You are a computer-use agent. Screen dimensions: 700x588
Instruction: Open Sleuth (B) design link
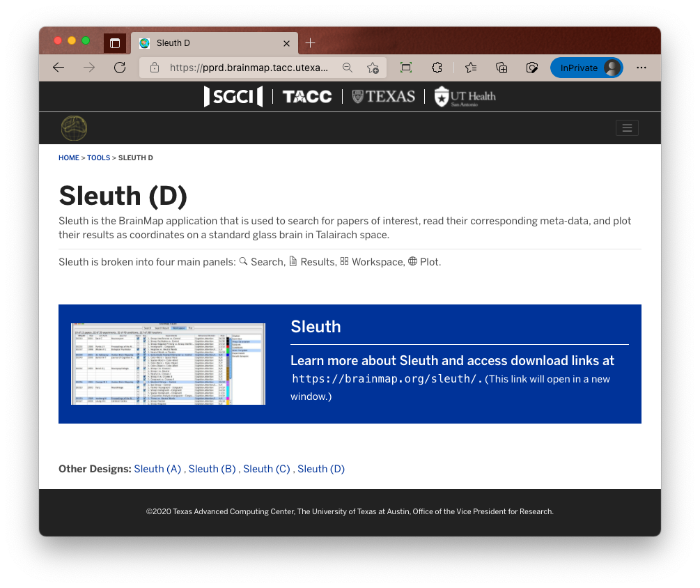212,469
